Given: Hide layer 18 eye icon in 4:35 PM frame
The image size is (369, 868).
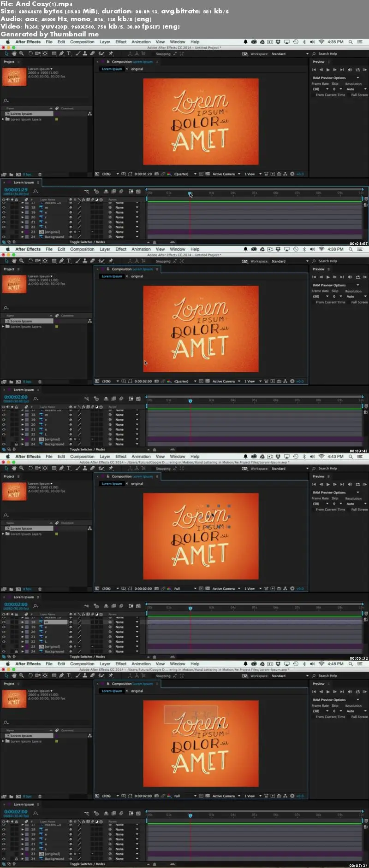Looking at the screenshot, I should point(4,207).
